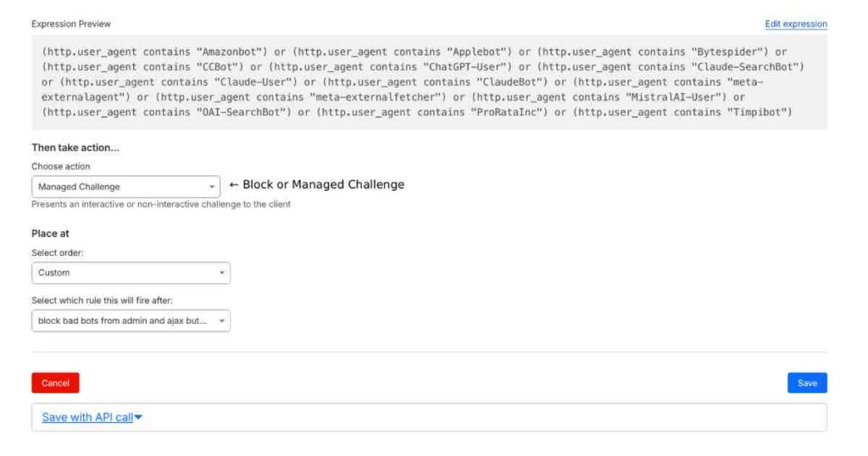Click the 'Choose action' label
Viewport: 868px width, 456px height.
(x=60, y=167)
